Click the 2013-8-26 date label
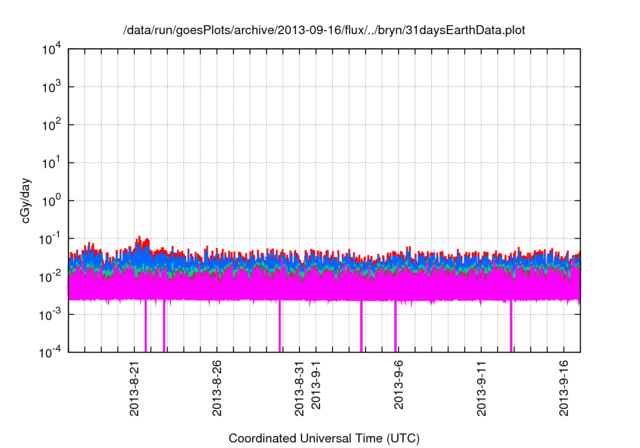The height and width of the screenshot is (448, 640). pos(217,388)
